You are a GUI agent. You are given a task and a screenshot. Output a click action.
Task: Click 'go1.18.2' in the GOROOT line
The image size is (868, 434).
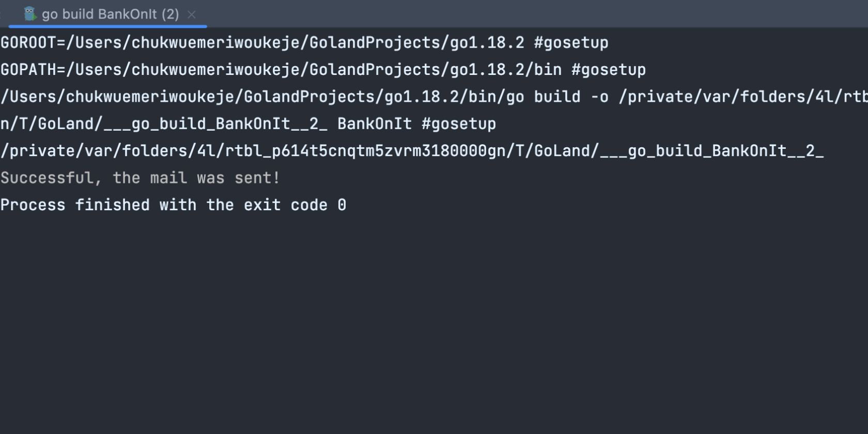point(487,43)
